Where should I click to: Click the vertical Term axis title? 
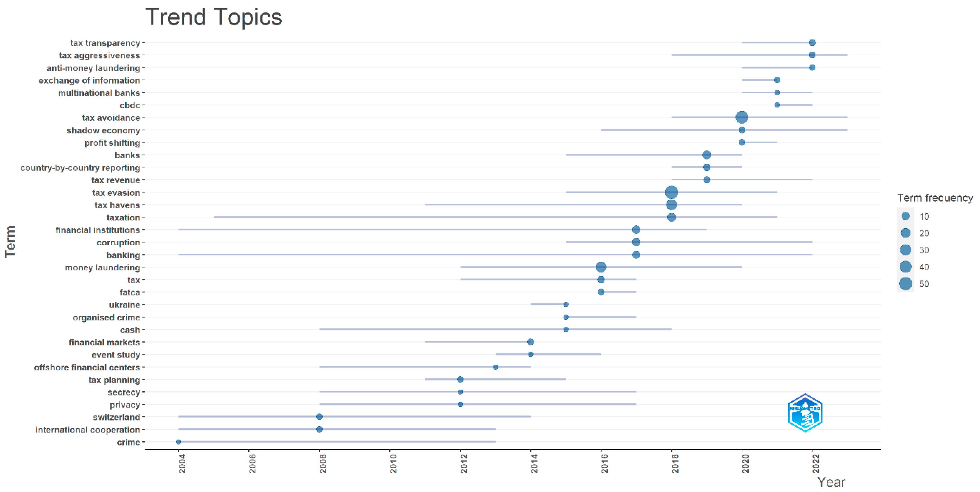(x=10, y=242)
